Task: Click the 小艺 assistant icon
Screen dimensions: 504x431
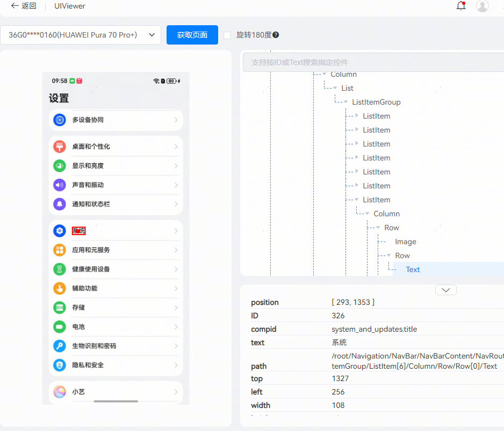Action: [60, 392]
